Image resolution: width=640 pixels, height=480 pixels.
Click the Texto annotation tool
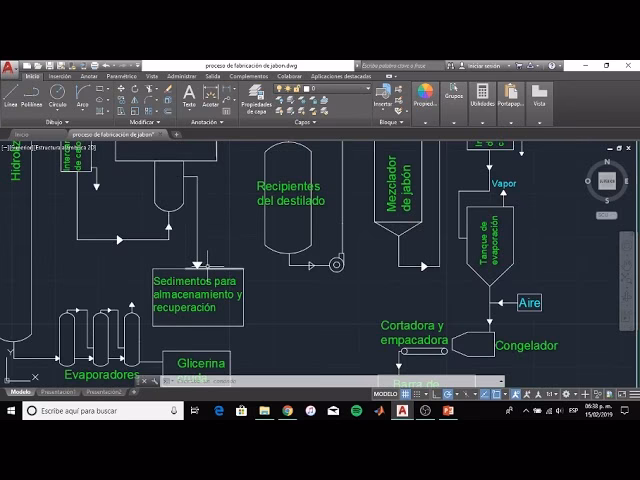point(189,95)
